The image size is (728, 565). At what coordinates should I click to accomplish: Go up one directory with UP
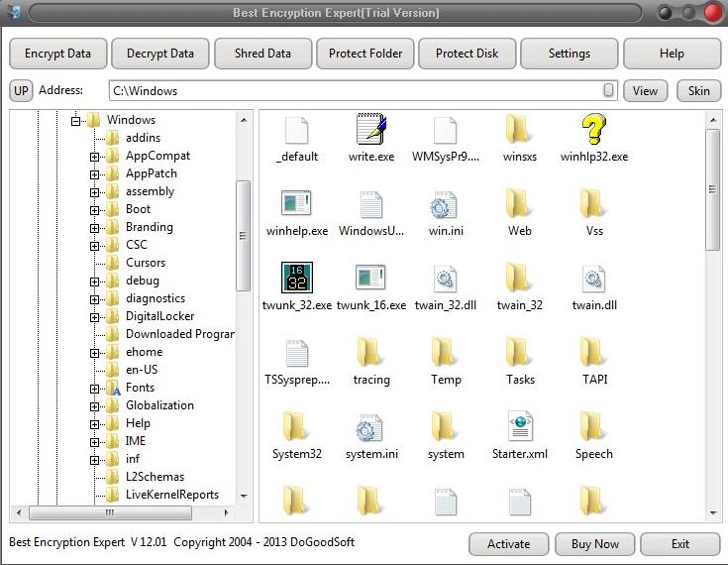click(21, 90)
